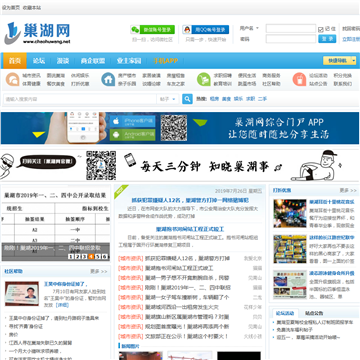Open the 漫谈 nav tab

pyautogui.click(x=63, y=61)
